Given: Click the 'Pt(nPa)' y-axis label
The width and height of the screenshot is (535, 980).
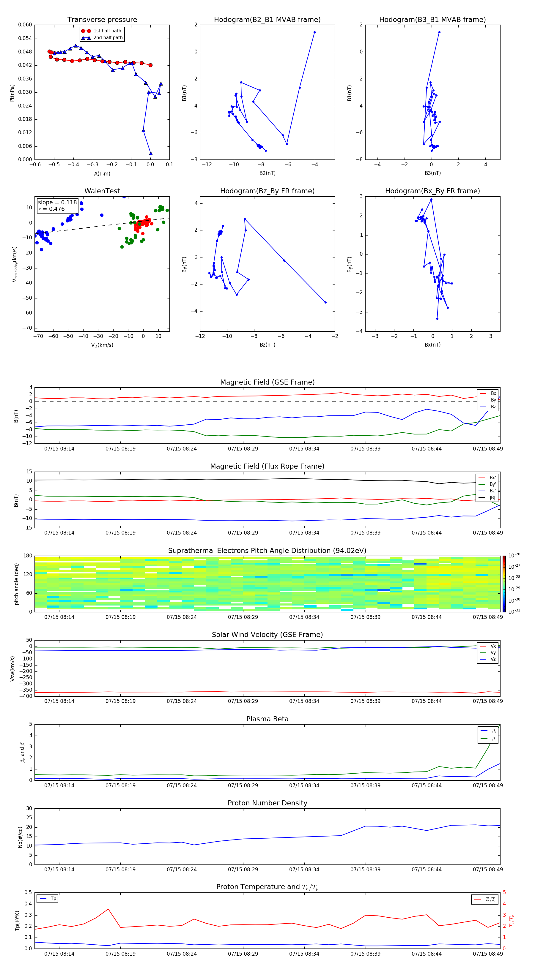Looking at the screenshot, I should (12, 93).
